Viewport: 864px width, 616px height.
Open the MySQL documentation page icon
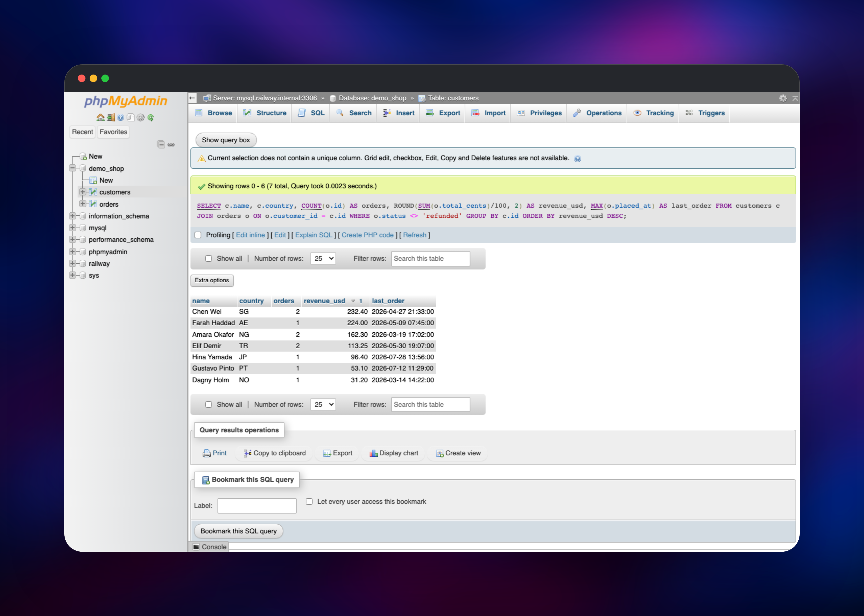click(x=130, y=118)
